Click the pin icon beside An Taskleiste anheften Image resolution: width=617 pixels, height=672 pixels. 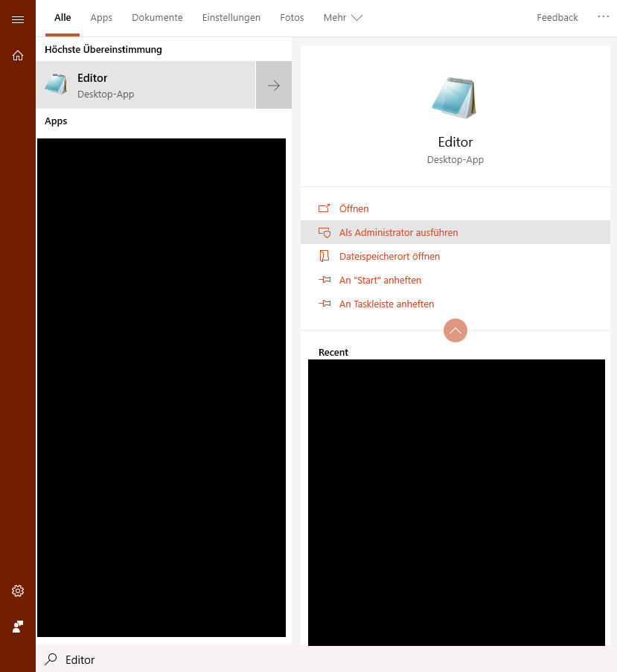click(325, 304)
